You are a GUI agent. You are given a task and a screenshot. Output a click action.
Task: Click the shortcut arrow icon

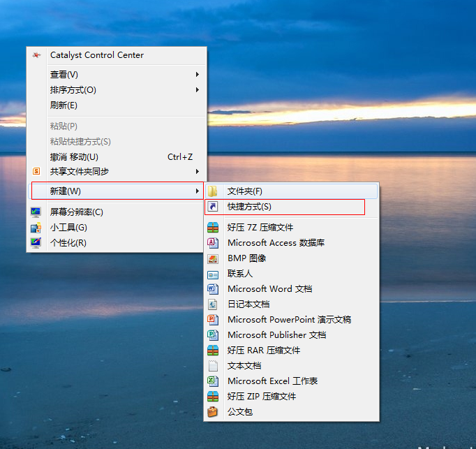point(212,207)
